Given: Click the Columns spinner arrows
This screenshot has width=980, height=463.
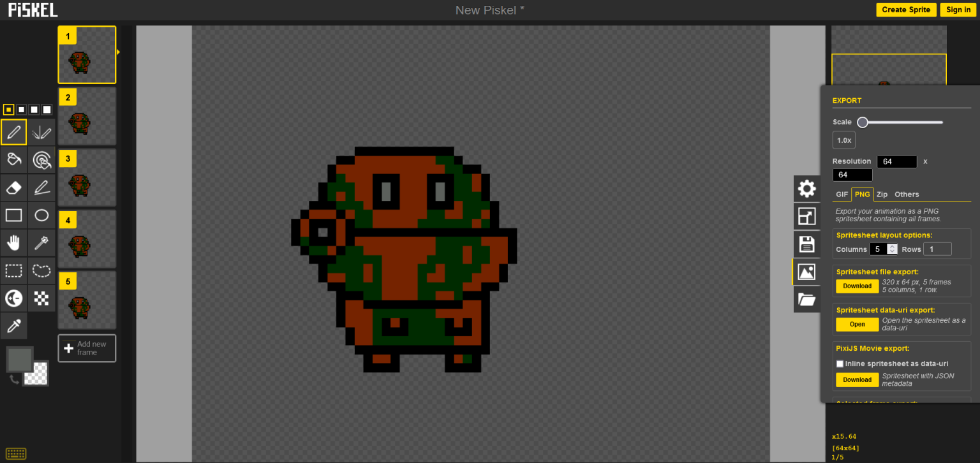Looking at the screenshot, I should click(892, 249).
